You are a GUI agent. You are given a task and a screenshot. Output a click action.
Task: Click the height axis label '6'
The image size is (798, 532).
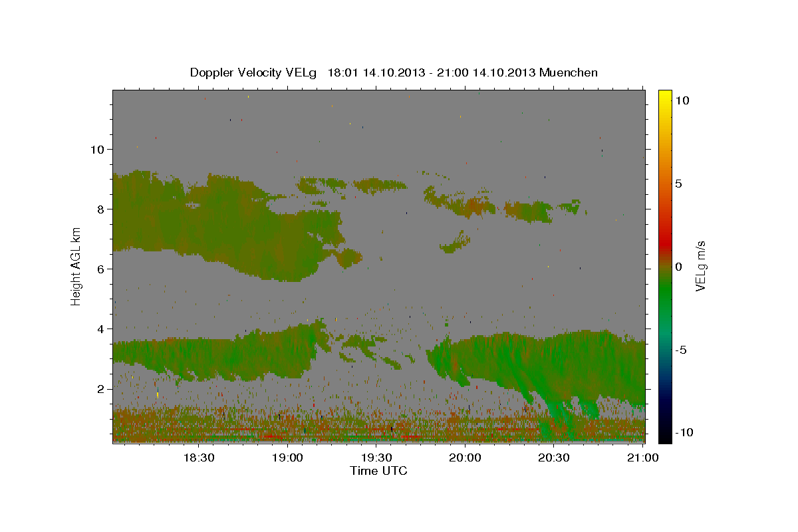click(x=100, y=269)
